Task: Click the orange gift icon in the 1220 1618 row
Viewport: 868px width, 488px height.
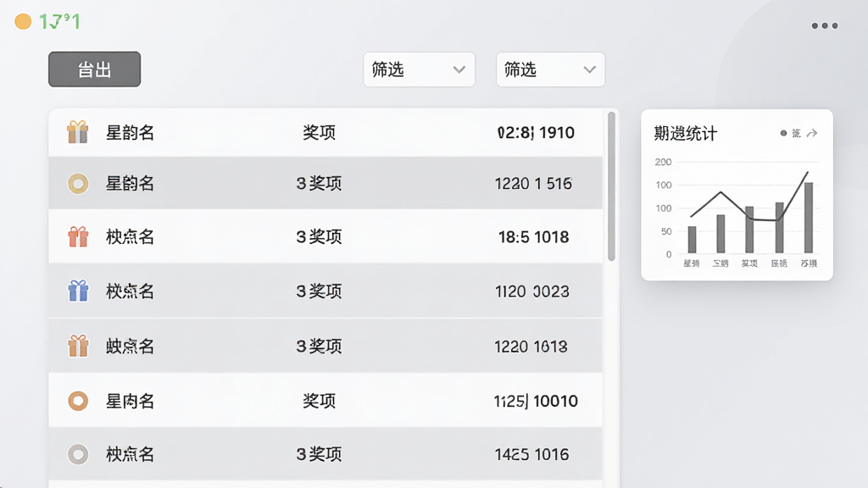Action: pyautogui.click(x=78, y=346)
